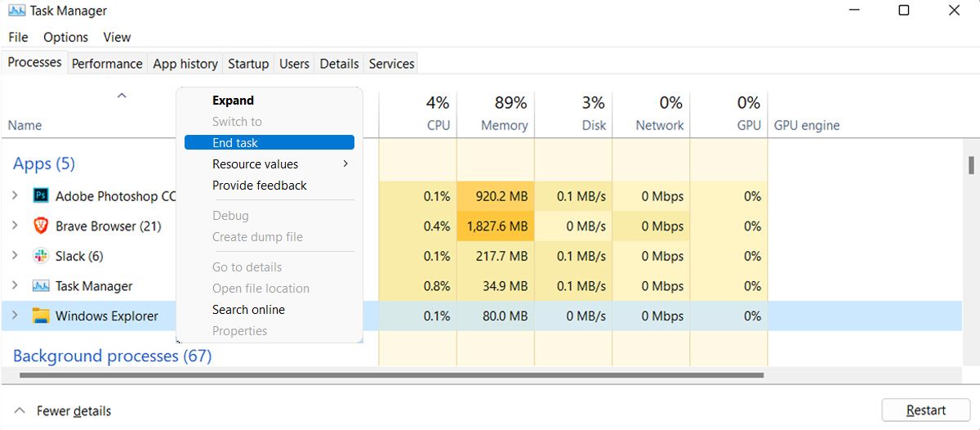Image resolution: width=980 pixels, height=430 pixels.
Task: Expand the Slack process group
Action: point(15,256)
